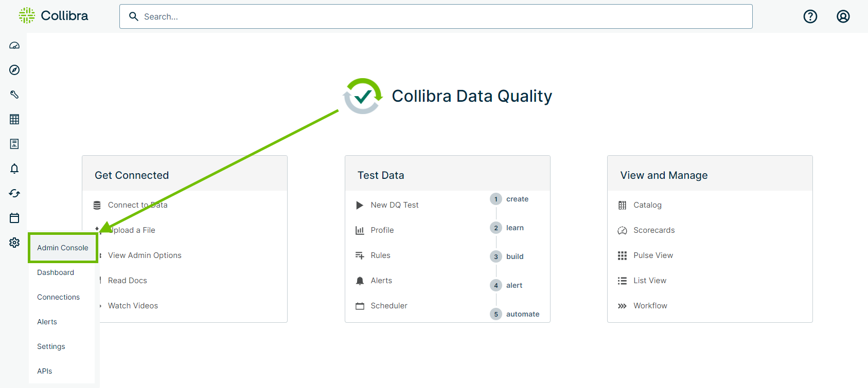Viewport: 868px width, 388px height.
Task: Open Workflow link
Action: pyautogui.click(x=650, y=306)
